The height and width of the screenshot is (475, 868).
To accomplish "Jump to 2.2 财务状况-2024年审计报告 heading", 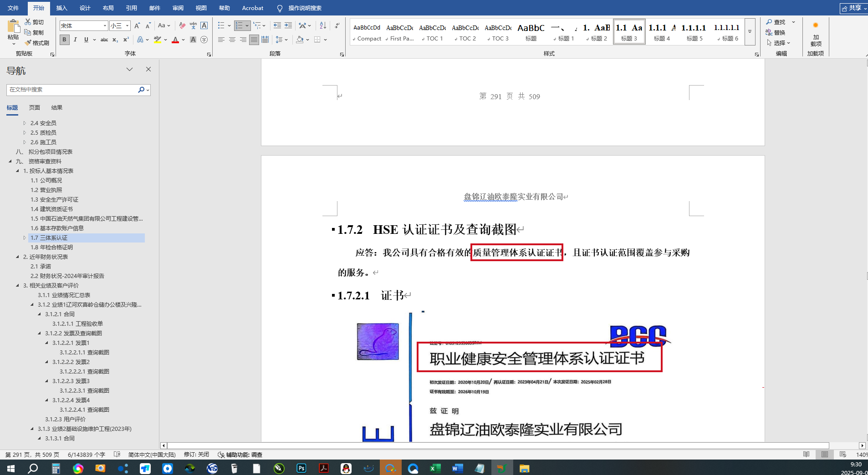I will point(67,276).
